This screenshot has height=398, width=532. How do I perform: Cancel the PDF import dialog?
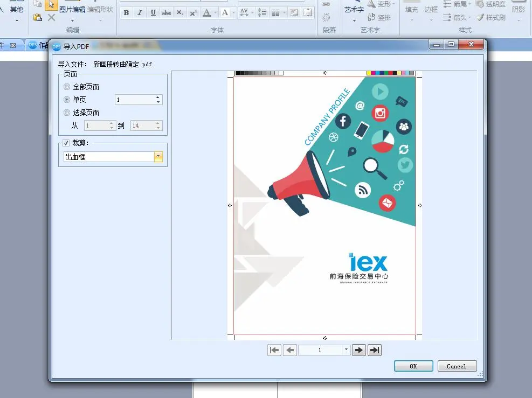(457, 366)
